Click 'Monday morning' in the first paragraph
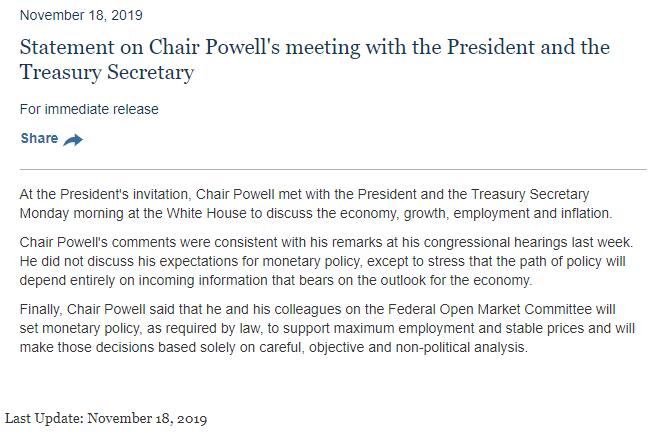Viewport: 648px width, 438px height. [68, 213]
